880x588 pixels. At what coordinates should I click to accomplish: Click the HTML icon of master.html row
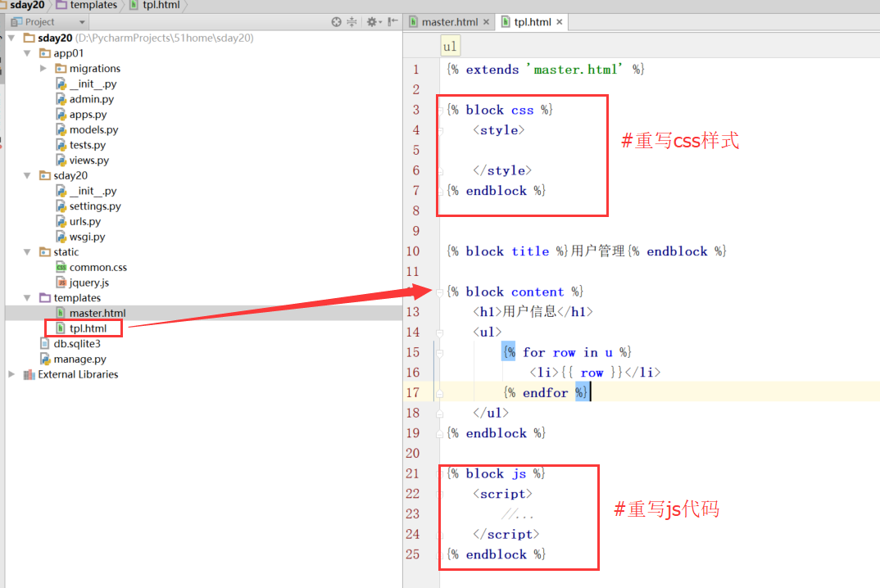click(61, 313)
